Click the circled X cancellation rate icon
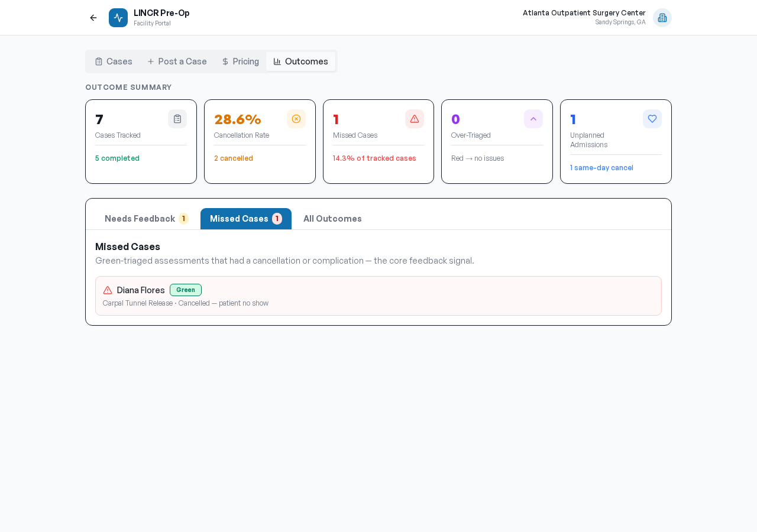This screenshot has height=532, width=757. (x=296, y=119)
